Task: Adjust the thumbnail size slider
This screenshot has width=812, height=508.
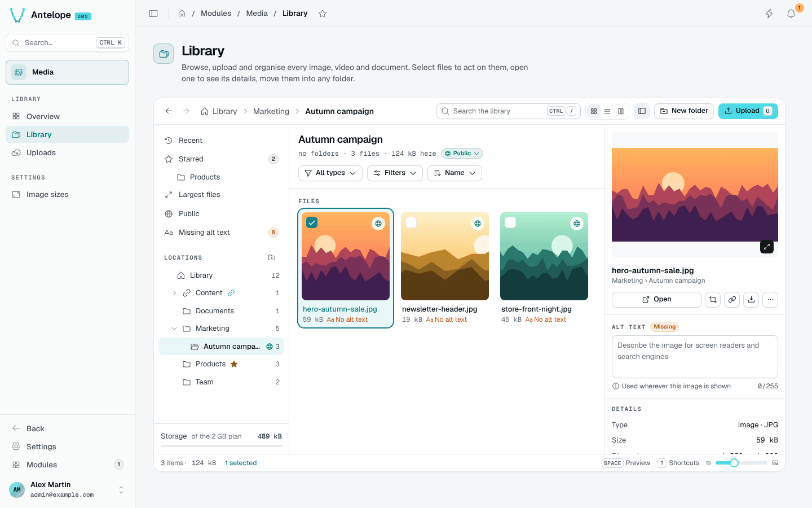Action: point(742,463)
